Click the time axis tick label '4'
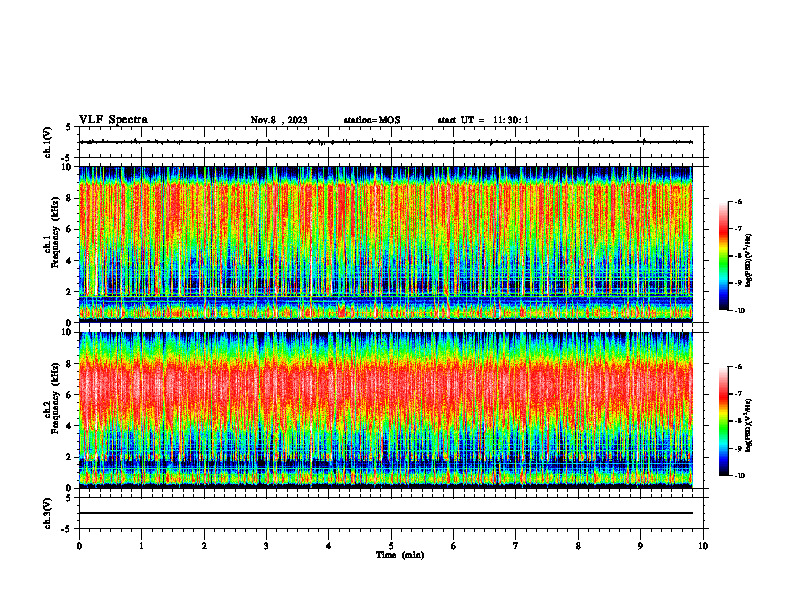 [x=329, y=546]
